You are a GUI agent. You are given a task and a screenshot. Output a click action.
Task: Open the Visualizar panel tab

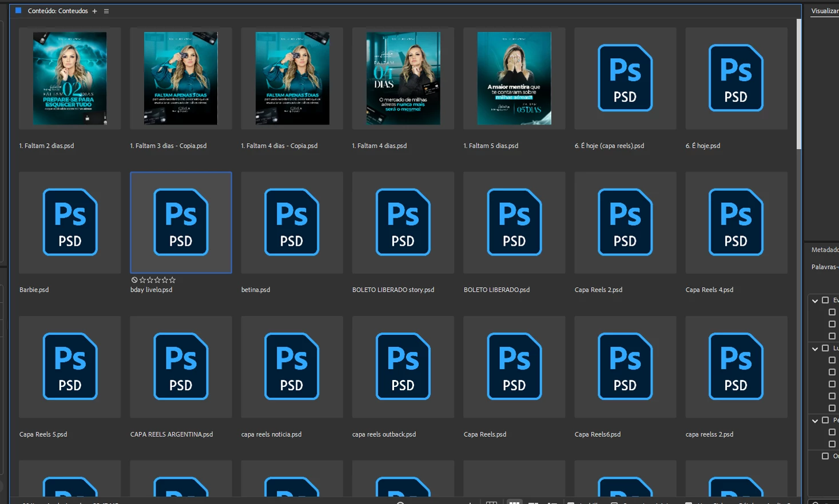[x=825, y=11]
